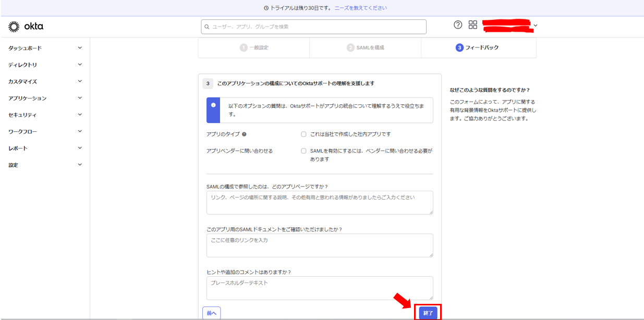Click the プレースホルダーテキスト comments text area

[320, 288]
